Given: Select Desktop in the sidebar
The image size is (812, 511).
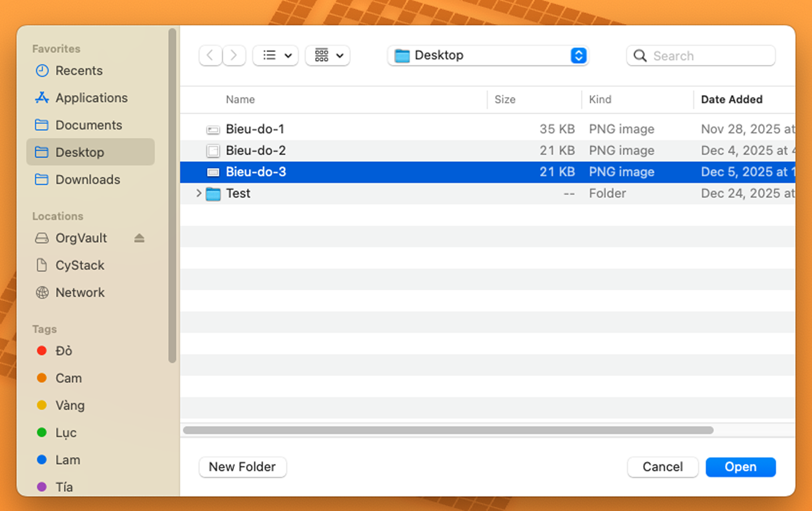Looking at the screenshot, I should [x=91, y=152].
